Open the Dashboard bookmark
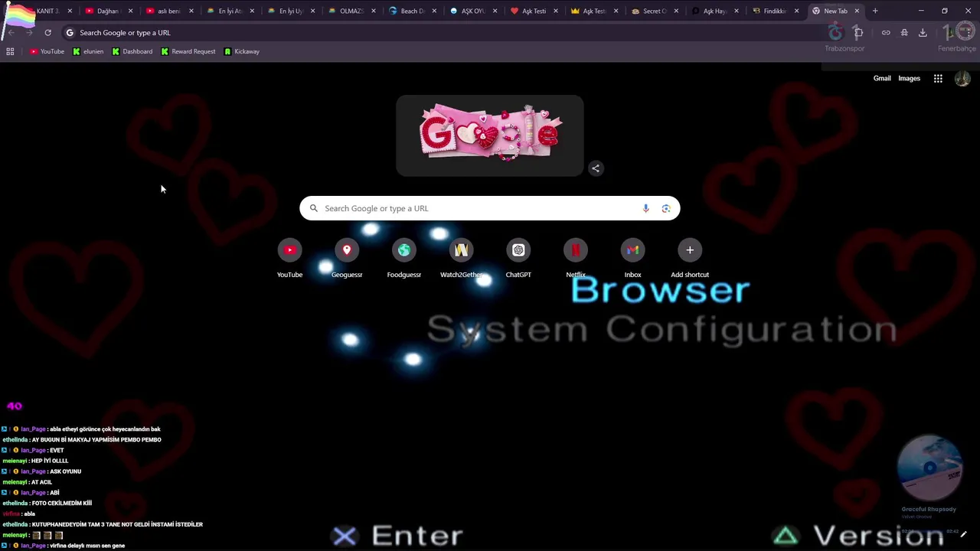Viewport: 980px width, 551px height. pos(132,51)
